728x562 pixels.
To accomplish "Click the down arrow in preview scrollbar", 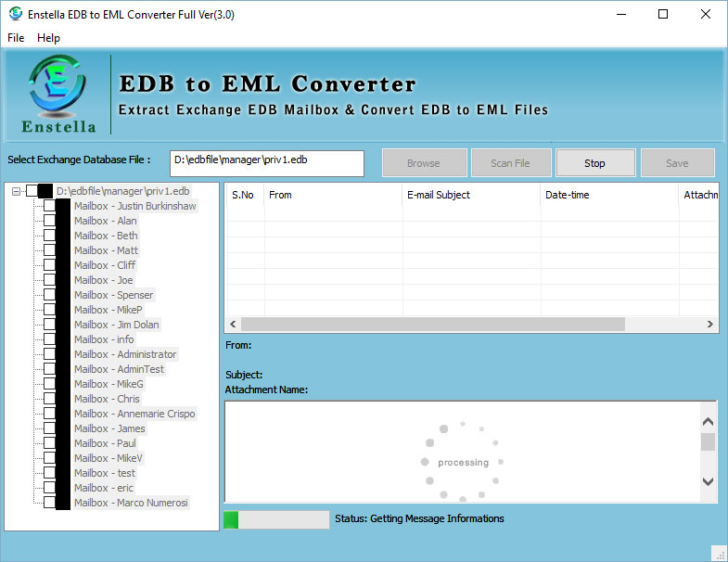I will tap(708, 481).
